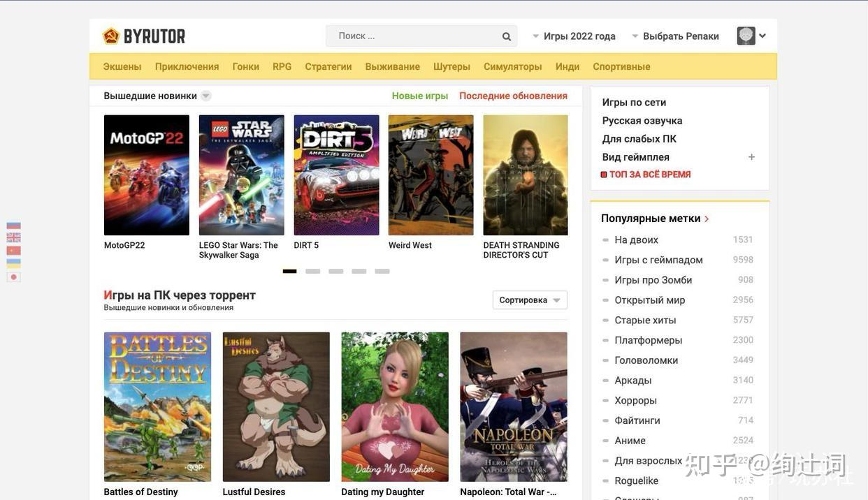Switch to the Последние обновления tab
The width and height of the screenshot is (868, 500).
[513, 96]
